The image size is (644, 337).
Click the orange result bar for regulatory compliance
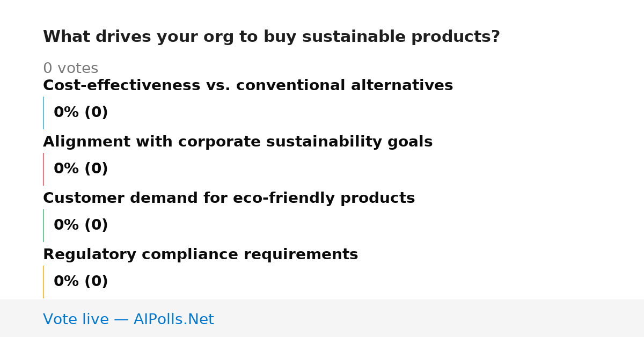43,282
